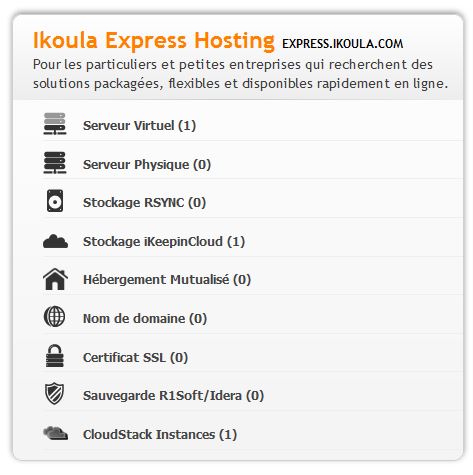Select Certificat SSL (0) item
The width and height of the screenshot is (473, 475).
(135, 358)
